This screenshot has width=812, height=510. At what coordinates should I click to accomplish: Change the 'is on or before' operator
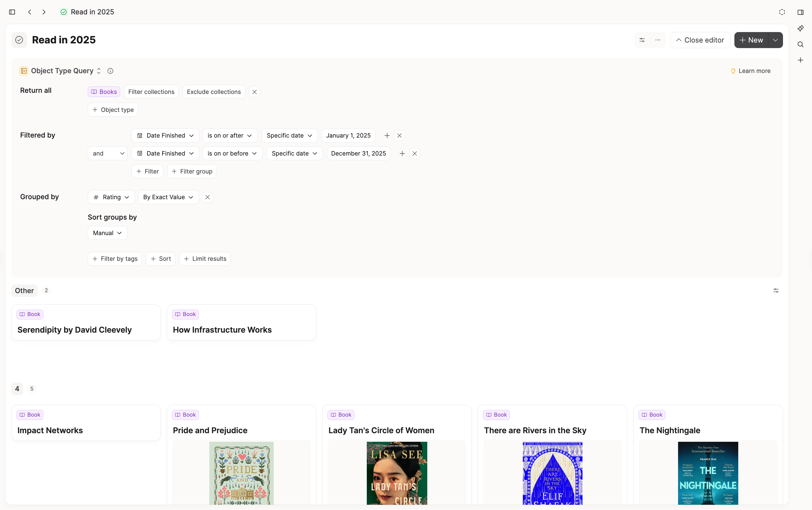[x=232, y=154]
